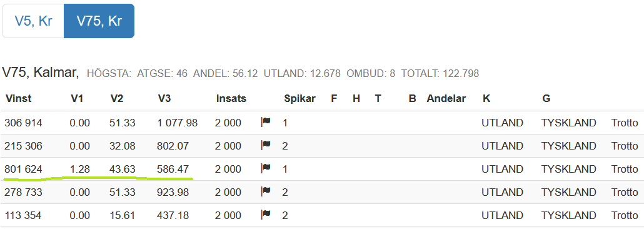Click the 586.47 V3 value

pos(173,169)
